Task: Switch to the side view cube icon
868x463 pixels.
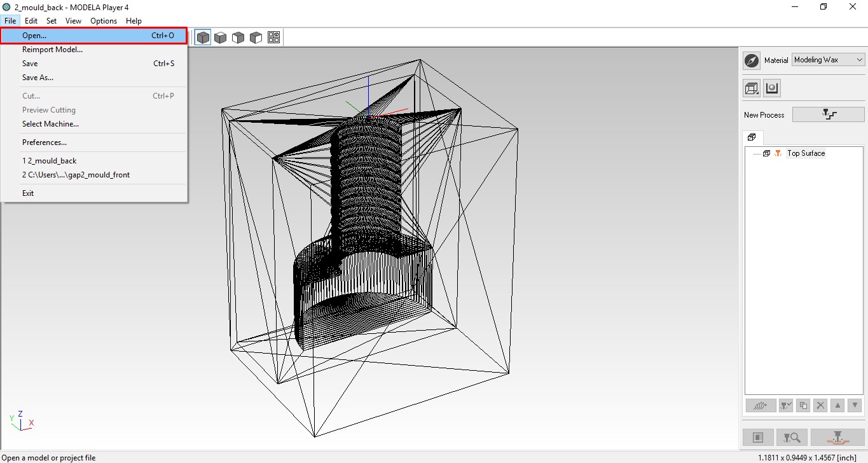Action: (256, 38)
